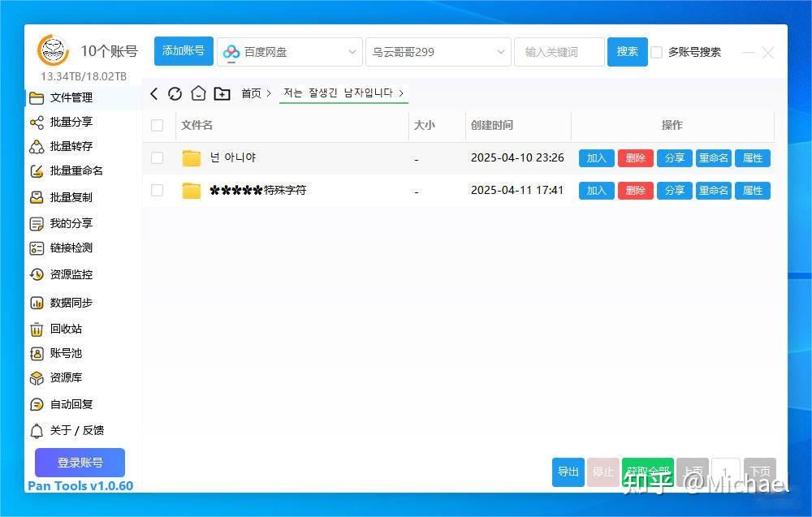Open the 百度网盘 cloud drive dropdown
This screenshot has height=517, width=812.
coord(289,51)
